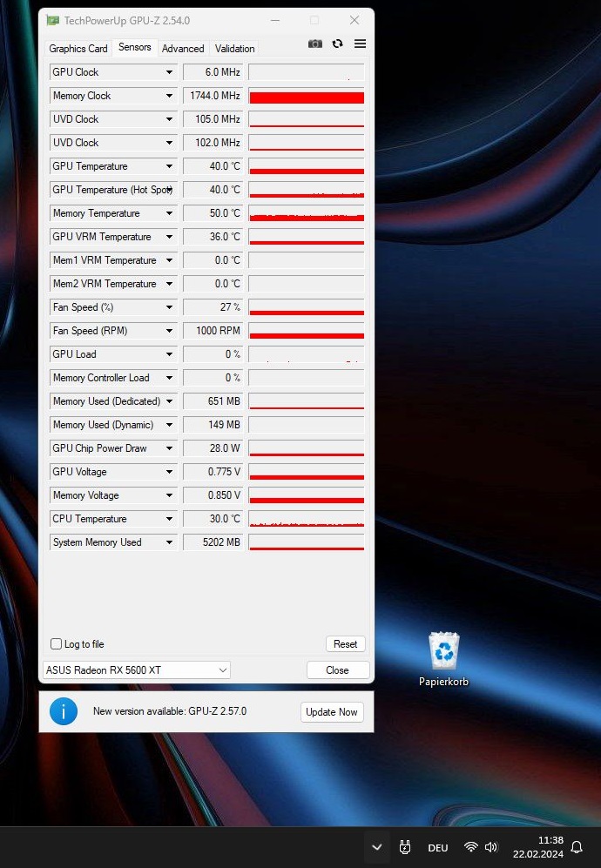601x868 pixels.
Task: Expand the System Memory Used dropdown
Action: [169, 542]
